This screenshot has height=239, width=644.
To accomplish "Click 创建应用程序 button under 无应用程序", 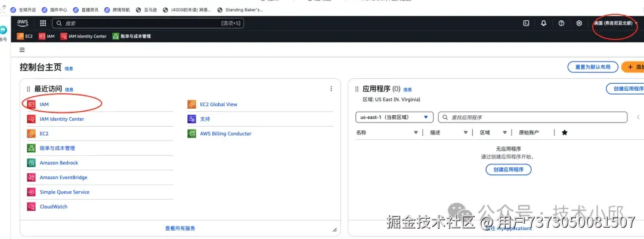I will click(x=509, y=170).
